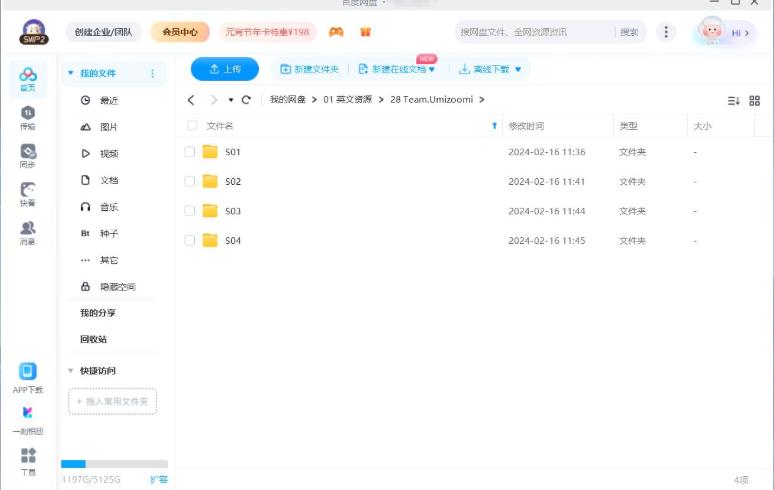The image size is (774, 490).
Task: Open the Recycle Bin item
Action: 93,339
